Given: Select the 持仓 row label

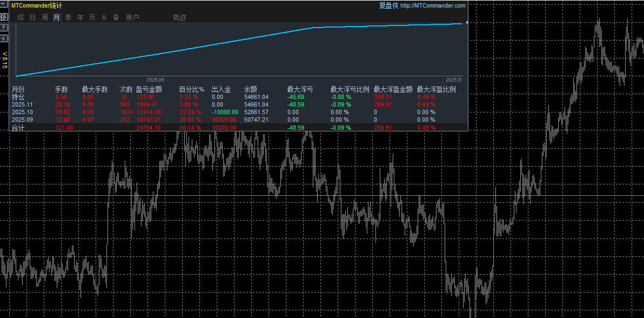Looking at the screenshot, I should (x=18, y=97).
